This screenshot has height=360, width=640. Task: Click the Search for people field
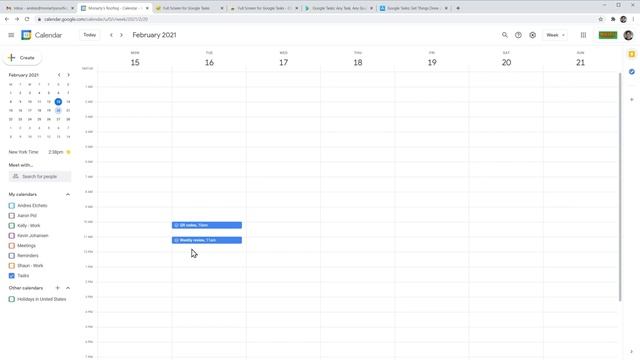[x=40, y=176]
